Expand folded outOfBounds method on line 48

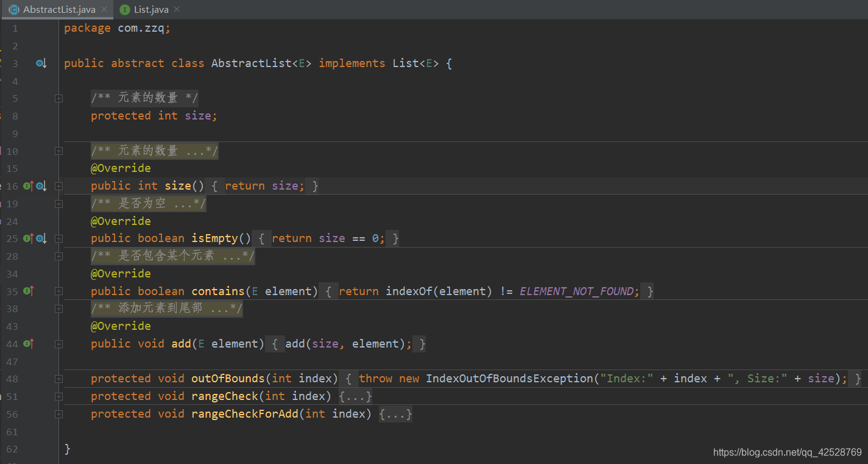pyautogui.click(x=58, y=379)
